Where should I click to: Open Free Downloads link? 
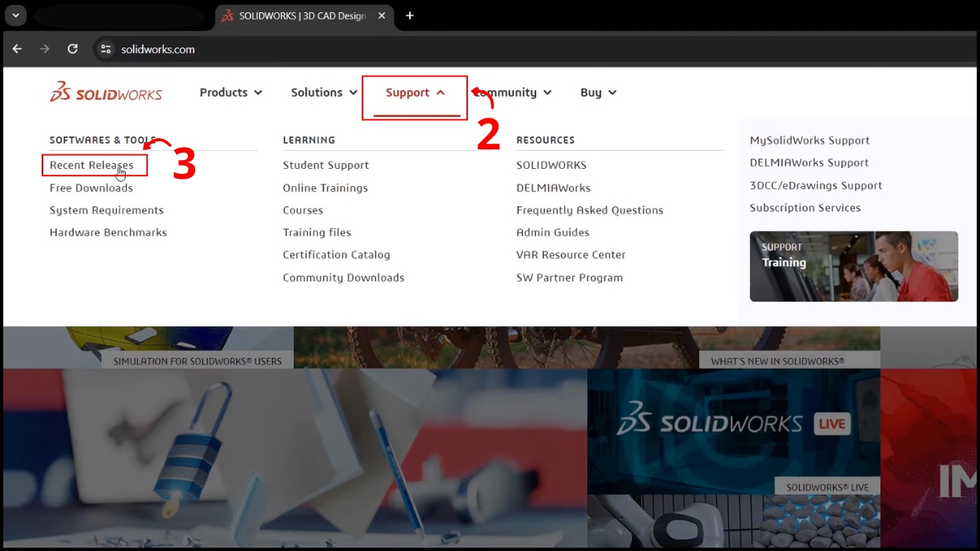tap(91, 188)
